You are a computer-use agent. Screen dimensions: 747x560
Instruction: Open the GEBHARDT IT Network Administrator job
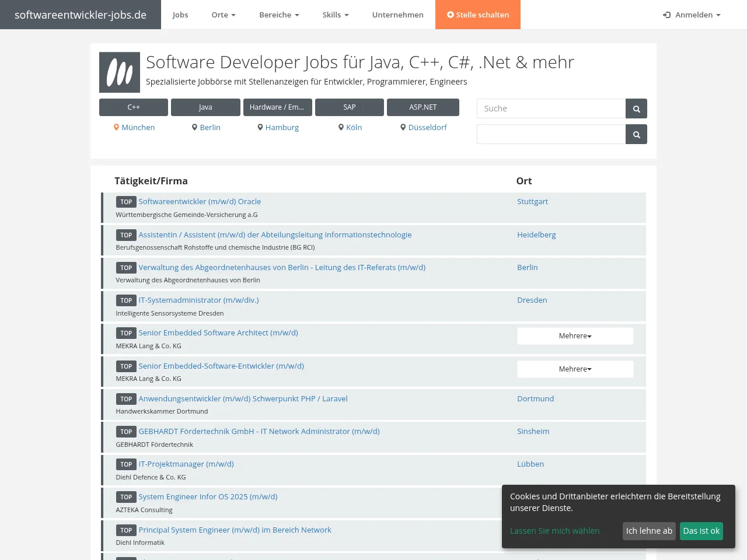point(259,431)
